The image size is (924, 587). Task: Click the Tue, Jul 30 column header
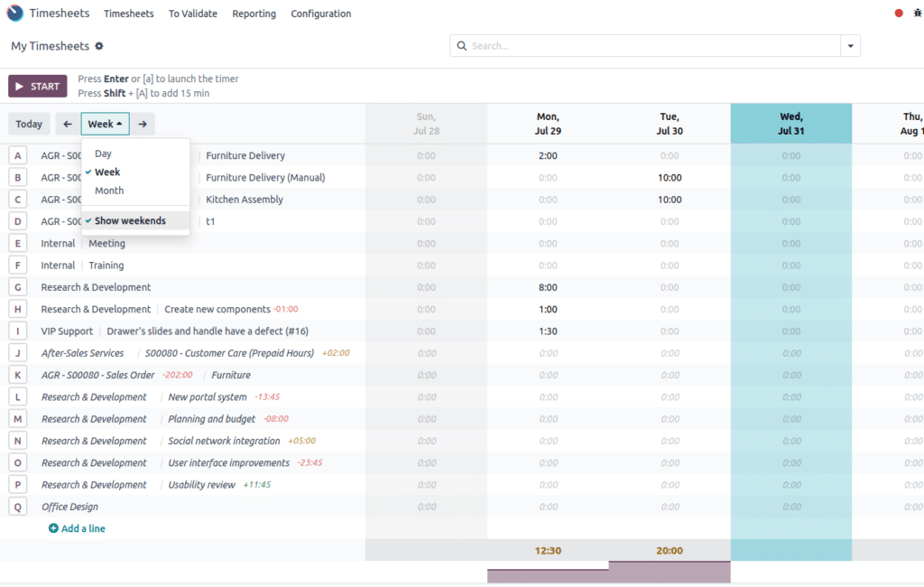click(x=670, y=124)
